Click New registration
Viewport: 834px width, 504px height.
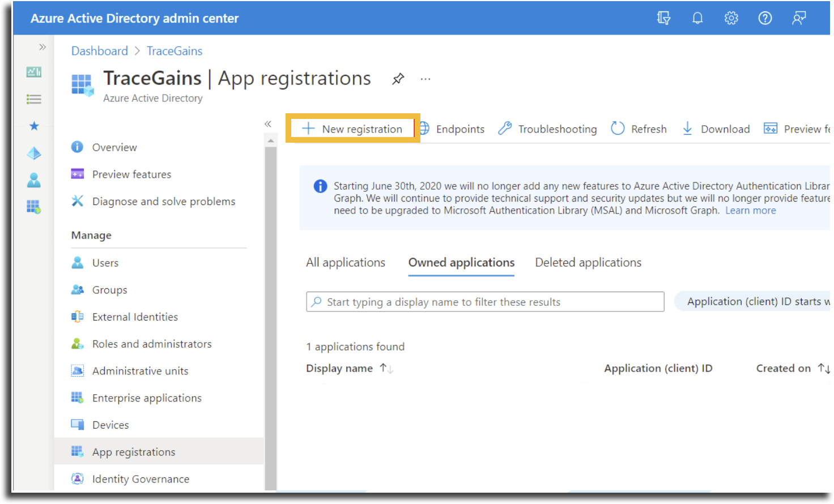(x=352, y=129)
